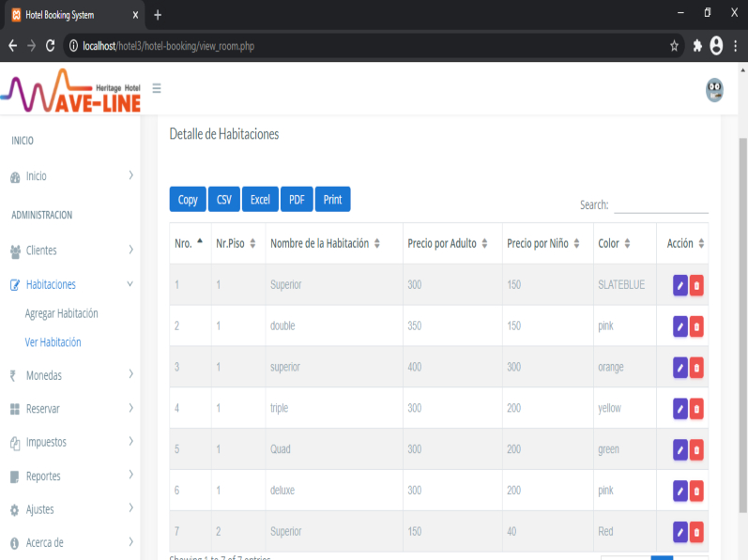
Task: Open the browser extensions puzzle icon
Action: 697,45
